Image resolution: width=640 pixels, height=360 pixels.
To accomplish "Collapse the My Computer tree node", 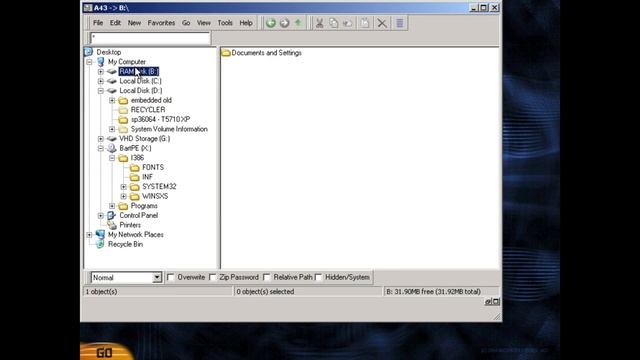I will [x=89, y=62].
